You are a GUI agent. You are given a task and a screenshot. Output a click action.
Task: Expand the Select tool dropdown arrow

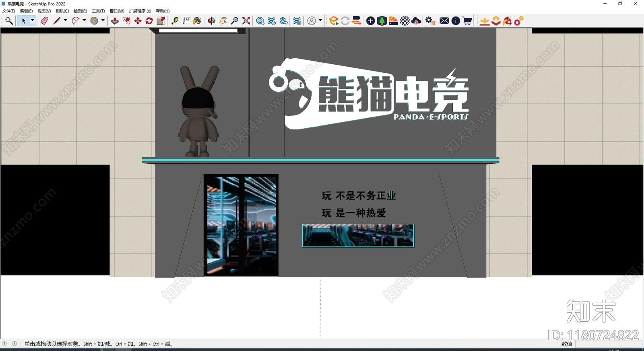coord(33,20)
